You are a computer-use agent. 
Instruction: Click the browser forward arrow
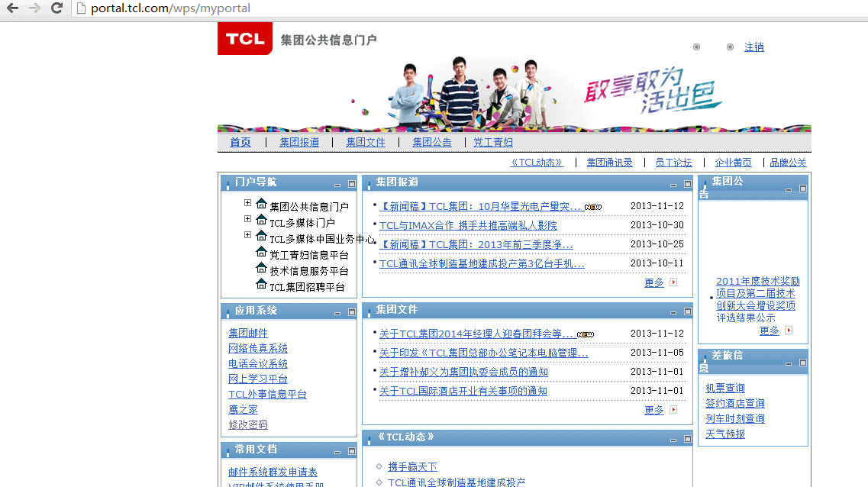point(34,8)
